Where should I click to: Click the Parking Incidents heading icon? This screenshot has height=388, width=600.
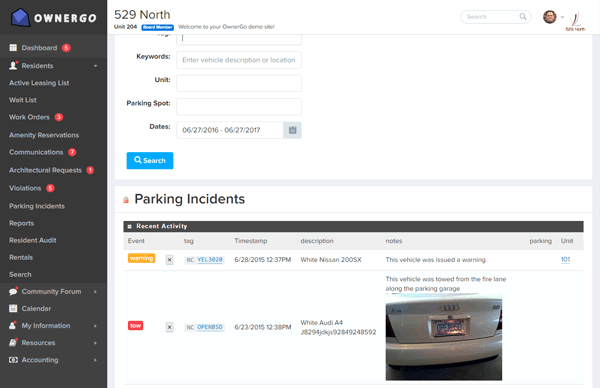tap(126, 200)
